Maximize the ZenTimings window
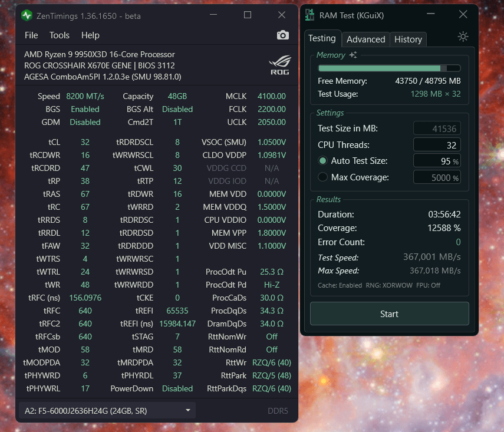Image resolution: width=504 pixels, height=432 pixels. [247, 15]
